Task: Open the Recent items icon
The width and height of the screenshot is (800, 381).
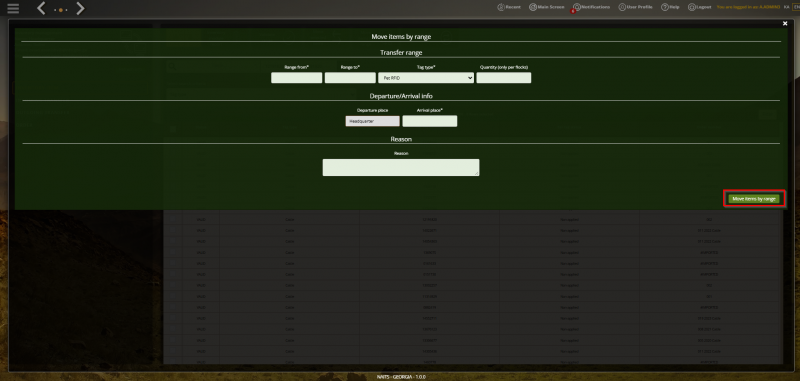Action: pyautogui.click(x=509, y=7)
